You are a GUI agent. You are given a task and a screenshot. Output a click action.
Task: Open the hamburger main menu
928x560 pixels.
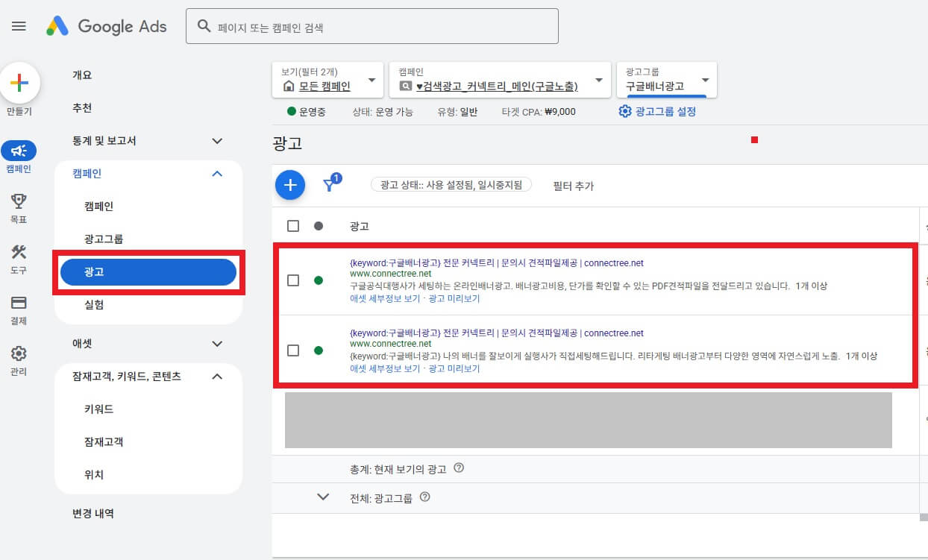19,26
